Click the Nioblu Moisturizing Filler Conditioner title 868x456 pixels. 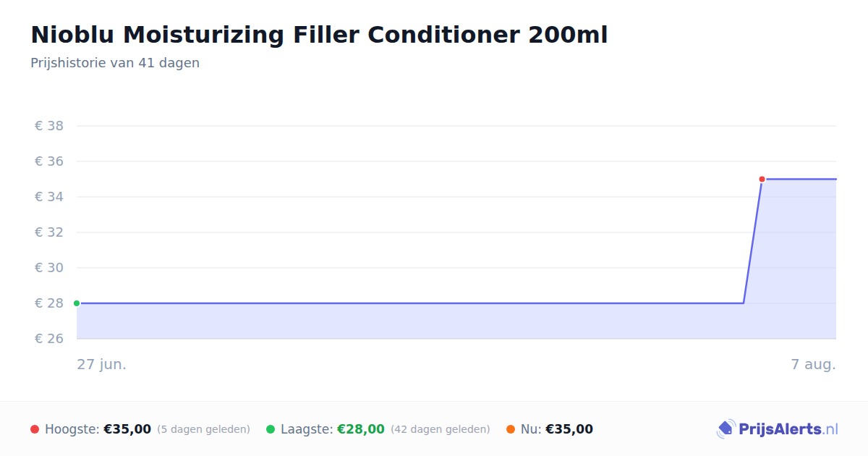click(319, 35)
